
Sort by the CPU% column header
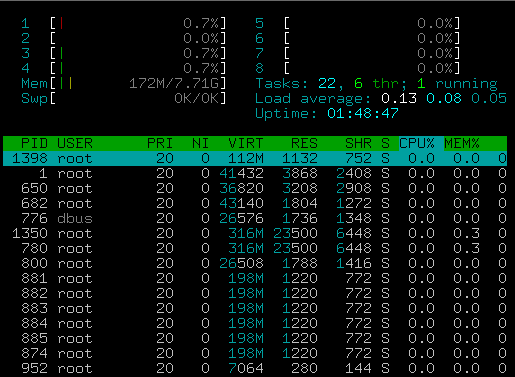pyautogui.click(x=417, y=143)
